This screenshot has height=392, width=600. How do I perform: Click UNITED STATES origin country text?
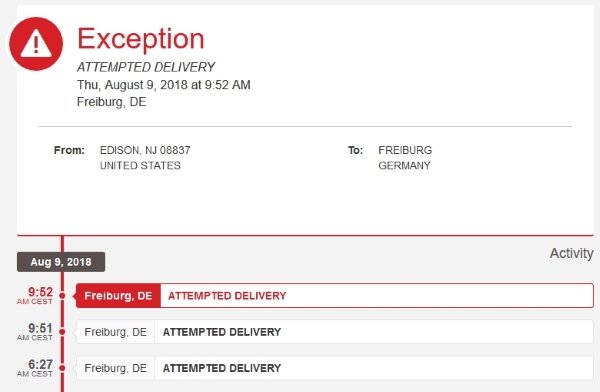click(x=140, y=165)
